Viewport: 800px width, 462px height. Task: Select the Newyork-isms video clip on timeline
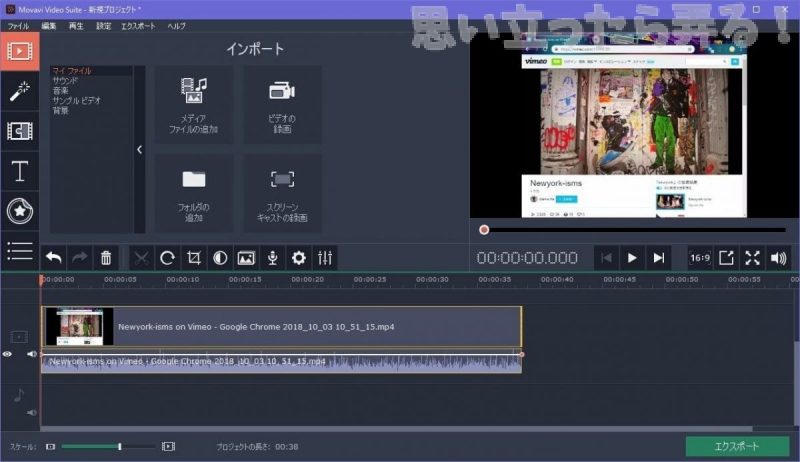282,327
